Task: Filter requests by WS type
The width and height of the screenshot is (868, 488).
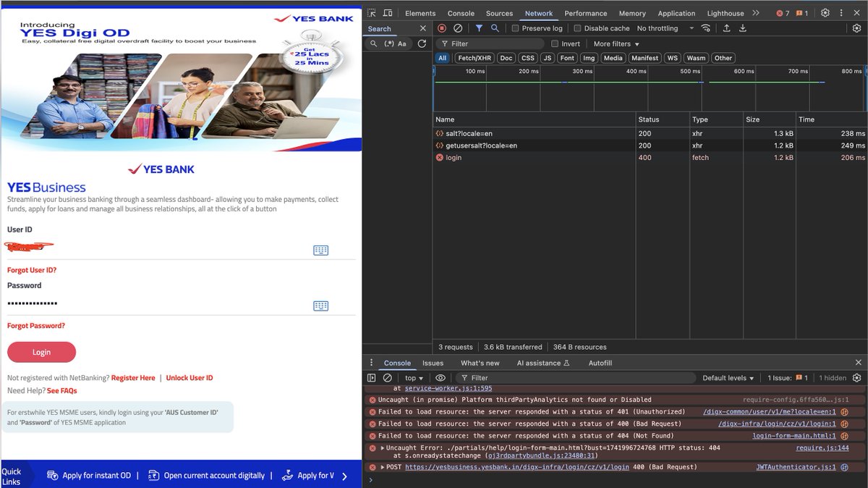Action: [x=673, y=58]
